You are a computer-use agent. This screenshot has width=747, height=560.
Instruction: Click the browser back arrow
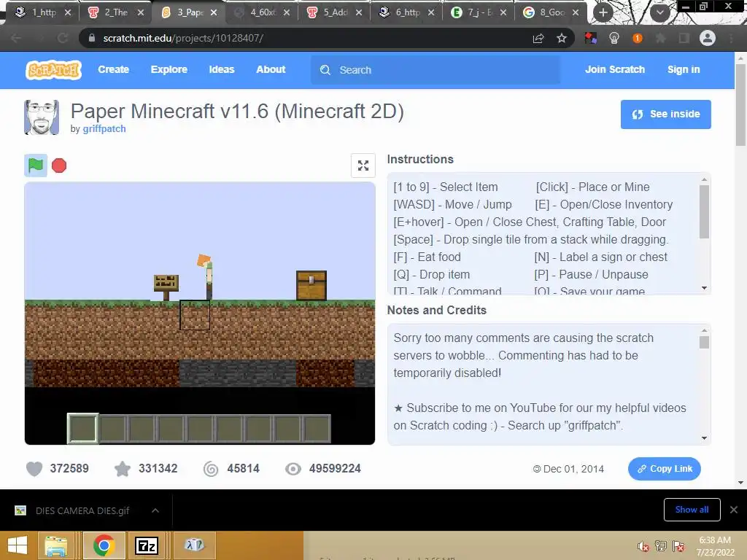tap(16, 38)
